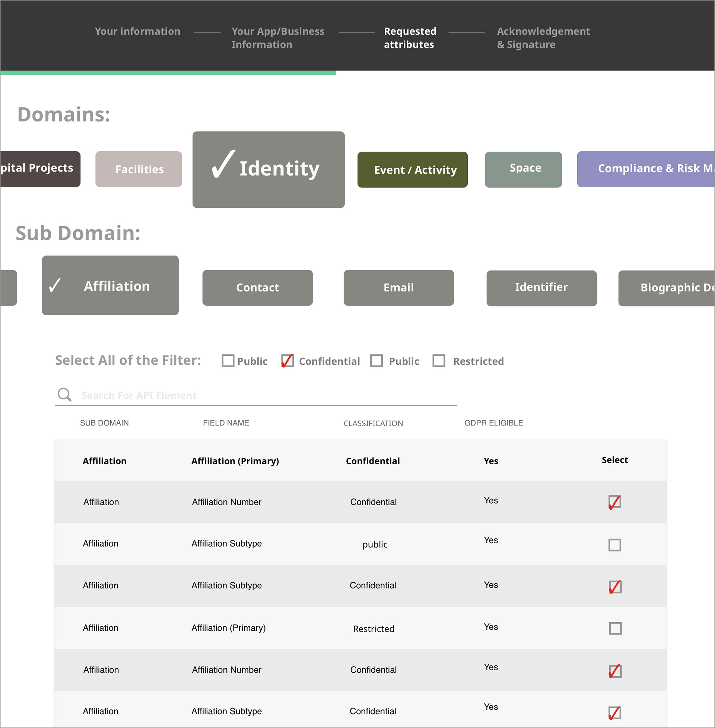Select the Affiliation sub domain

[x=110, y=285]
